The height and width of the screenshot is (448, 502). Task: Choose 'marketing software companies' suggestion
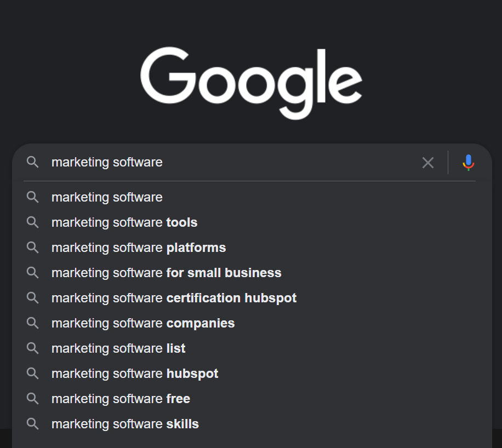click(252, 323)
